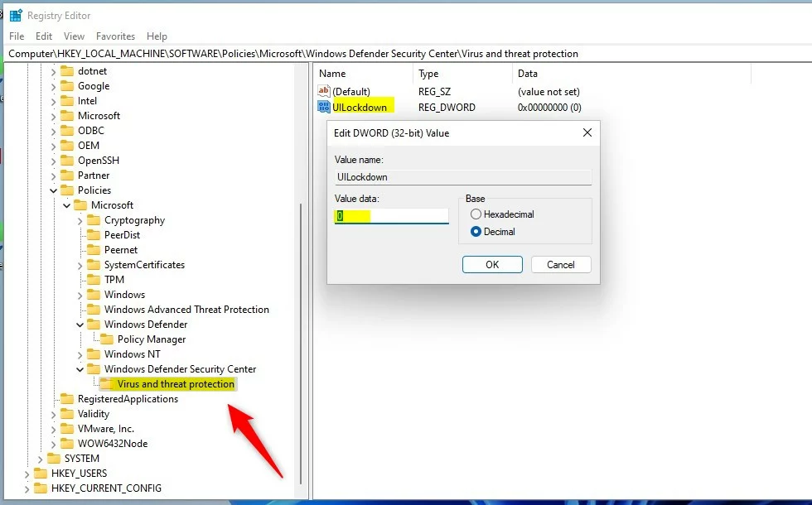Expand the dotnet tree node
812x505 pixels.
(x=53, y=72)
